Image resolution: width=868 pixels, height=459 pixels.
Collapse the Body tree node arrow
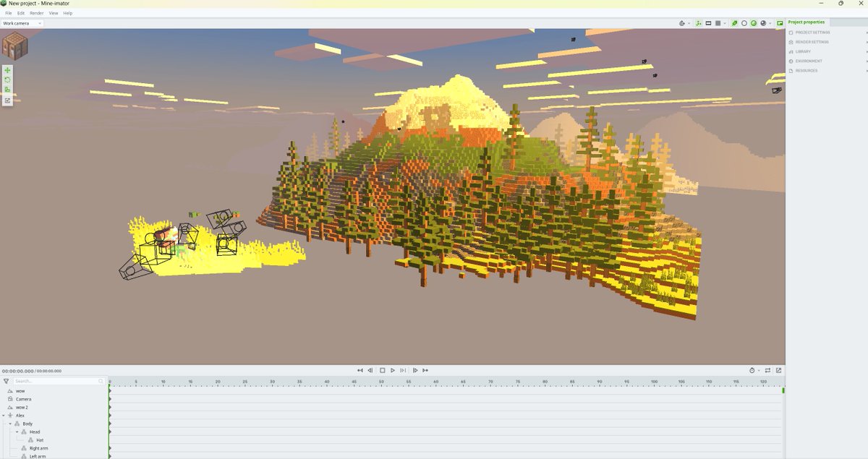point(10,424)
